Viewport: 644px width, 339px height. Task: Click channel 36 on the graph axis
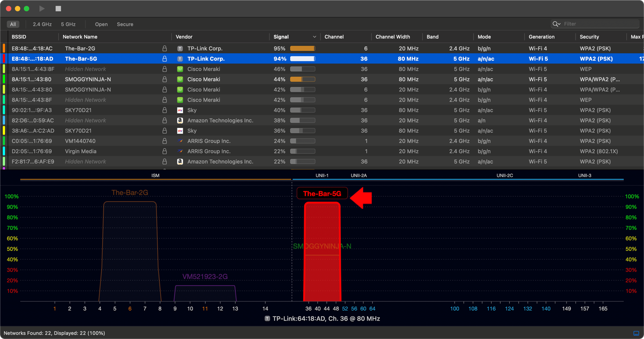click(308, 309)
